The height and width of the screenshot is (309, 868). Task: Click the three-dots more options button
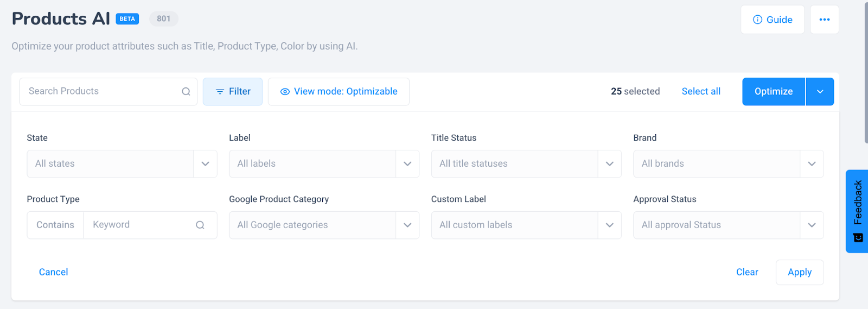[x=825, y=20]
